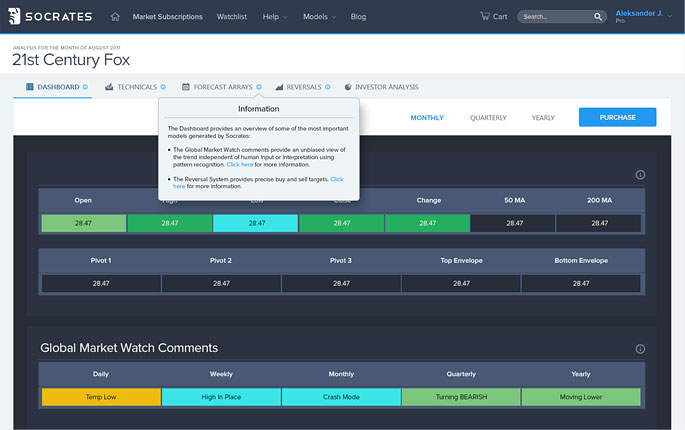Click 'Click here' link for Global Market Watch
685x430 pixels.
240,164
